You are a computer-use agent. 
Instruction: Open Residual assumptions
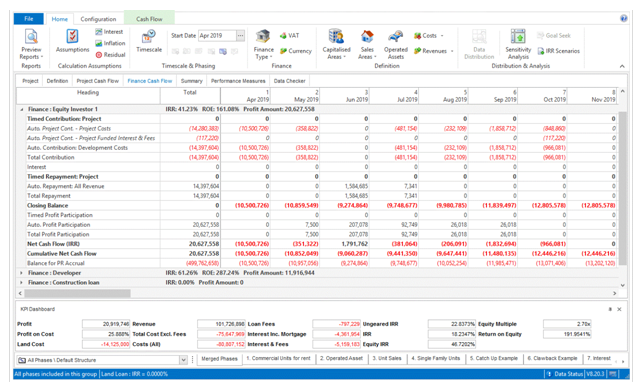tap(110, 55)
